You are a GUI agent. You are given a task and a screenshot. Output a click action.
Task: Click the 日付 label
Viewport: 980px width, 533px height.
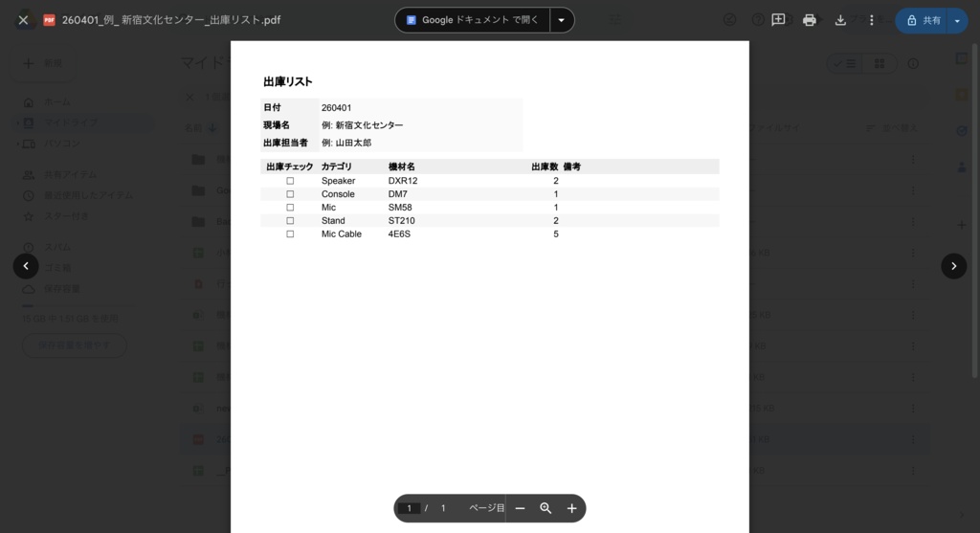[x=272, y=107]
